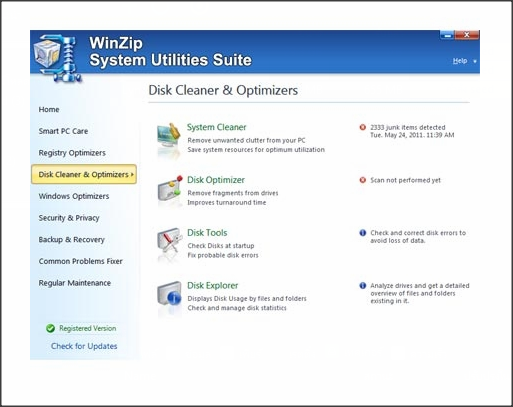The height and width of the screenshot is (407, 513).
Task: Launch Disk Optimizer via its title link
Action: click(x=216, y=180)
